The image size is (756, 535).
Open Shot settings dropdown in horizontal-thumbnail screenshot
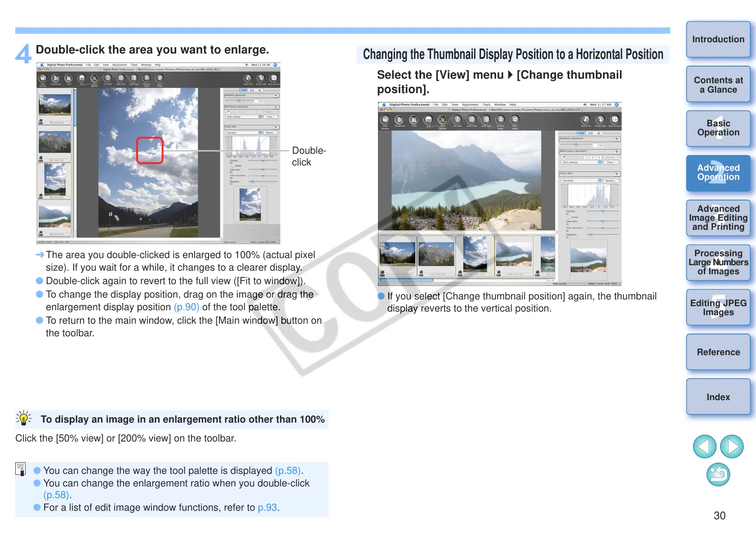tap(581, 162)
